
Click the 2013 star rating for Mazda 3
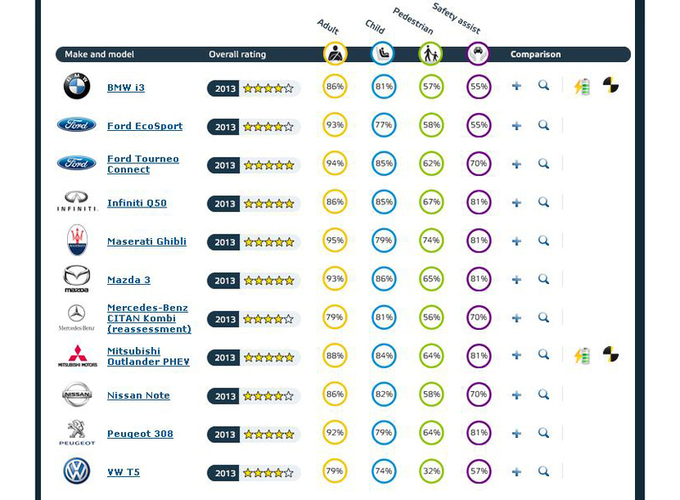254,280
